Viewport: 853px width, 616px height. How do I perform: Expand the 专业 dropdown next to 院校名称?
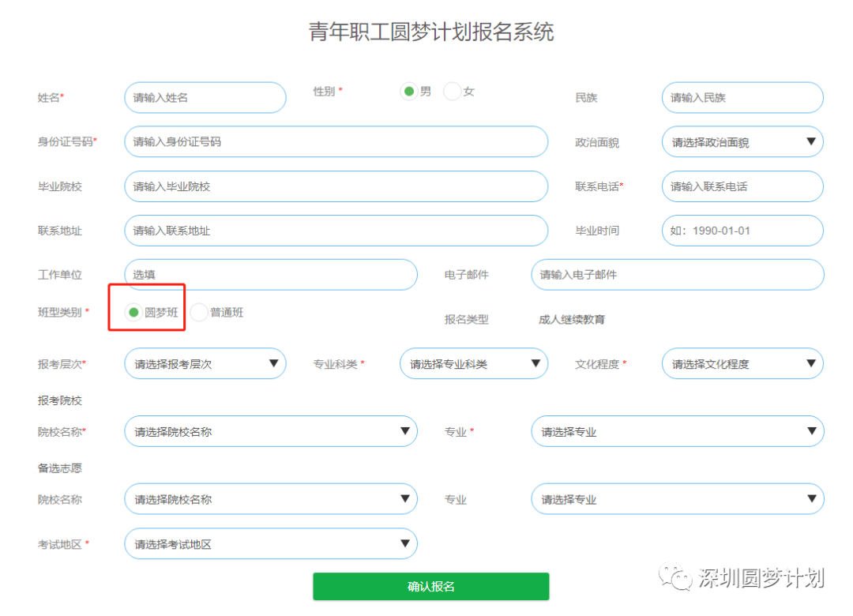pos(677,431)
